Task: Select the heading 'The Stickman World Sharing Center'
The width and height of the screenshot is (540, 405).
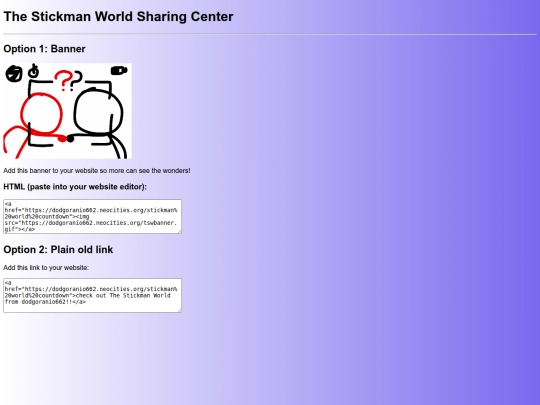Action: click(118, 17)
